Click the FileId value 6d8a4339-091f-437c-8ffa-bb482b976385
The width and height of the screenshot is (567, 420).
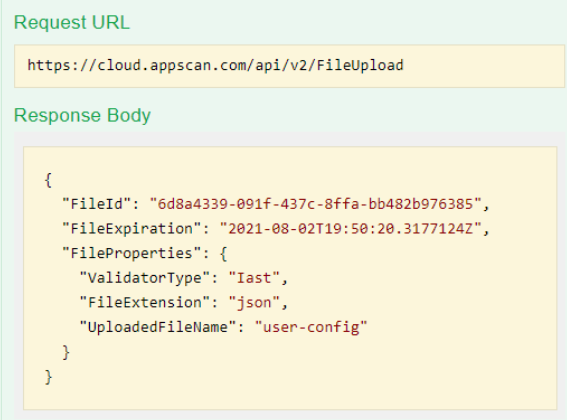(x=315, y=204)
